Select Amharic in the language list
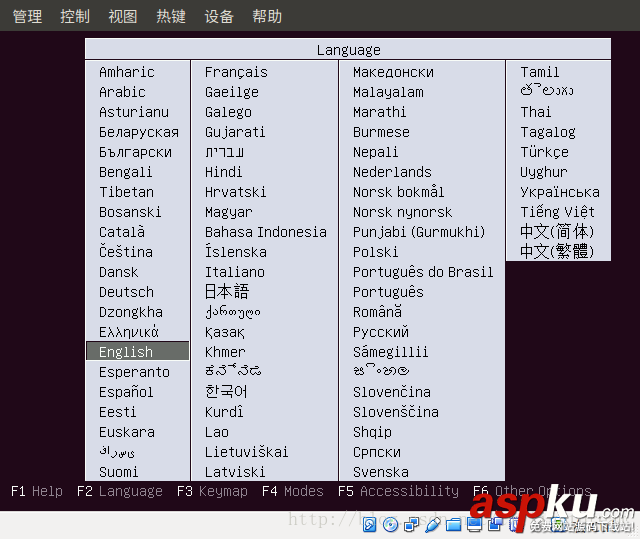640x539 pixels. (127, 72)
